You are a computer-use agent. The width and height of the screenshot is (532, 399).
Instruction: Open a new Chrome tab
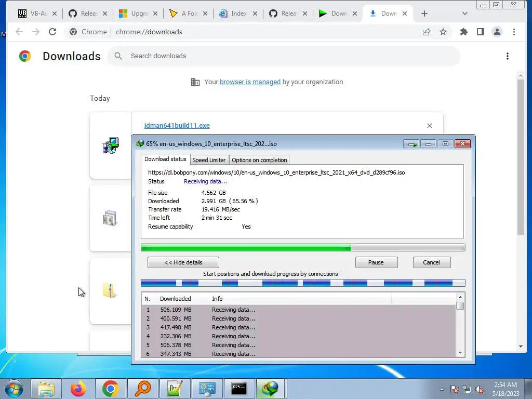424,14
